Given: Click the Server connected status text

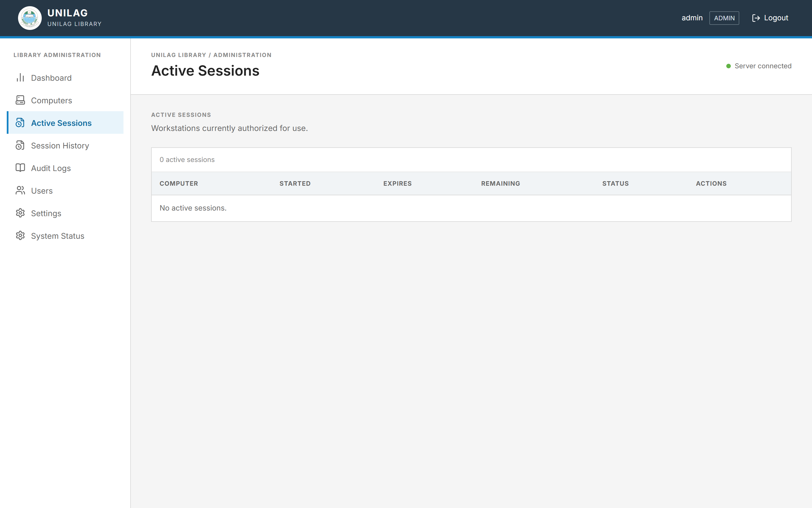Looking at the screenshot, I should click(x=763, y=66).
